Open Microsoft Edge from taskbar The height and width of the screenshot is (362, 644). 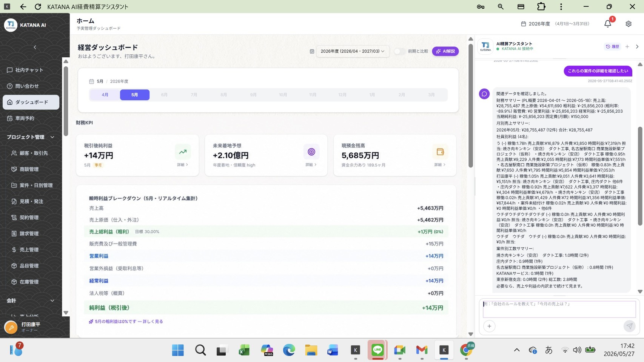click(289, 350)
